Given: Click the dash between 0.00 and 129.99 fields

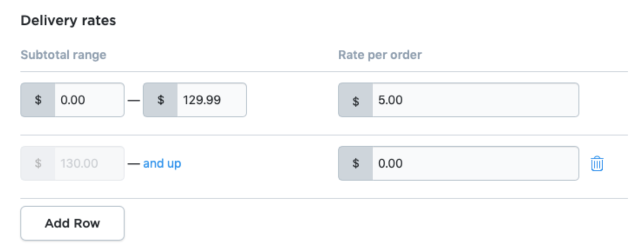Looking at the screenshot, I should 134,100.
